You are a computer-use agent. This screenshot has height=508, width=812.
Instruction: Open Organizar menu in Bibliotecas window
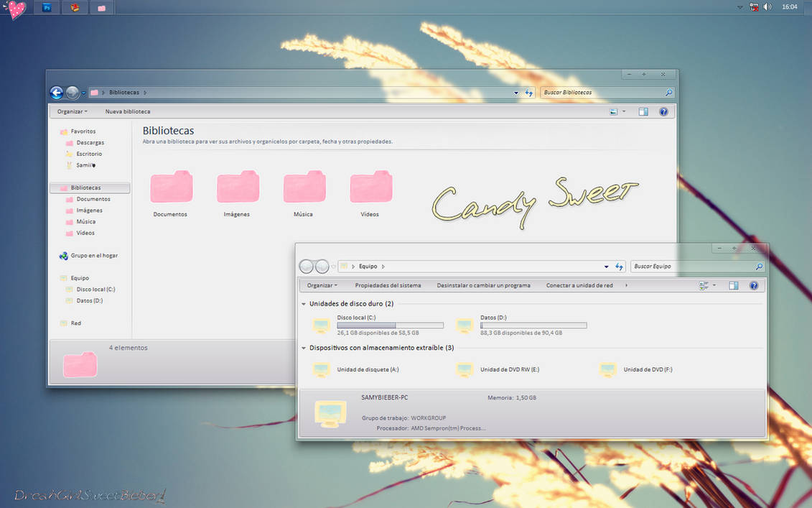coord(72,111)
